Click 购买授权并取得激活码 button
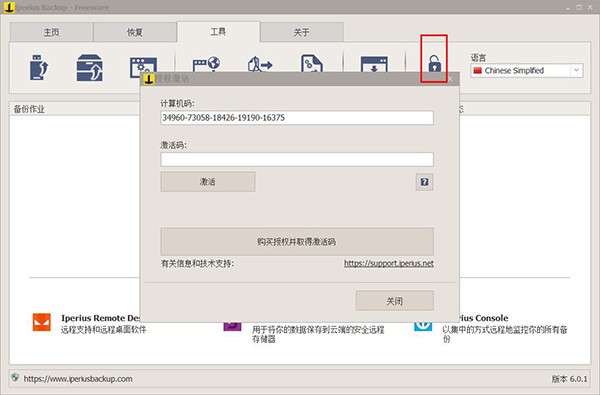Image resolution: width=600 pixels, height=395 pixels. (x=297, y=242)
